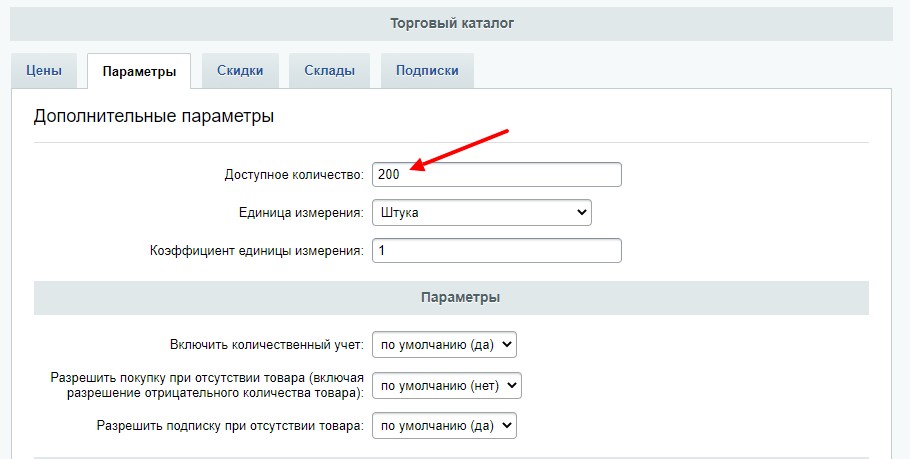Click the Разрешить подписку при отсутствии товара label
The height and width of the screenshot is (459, 910).
tap(230, 425)
